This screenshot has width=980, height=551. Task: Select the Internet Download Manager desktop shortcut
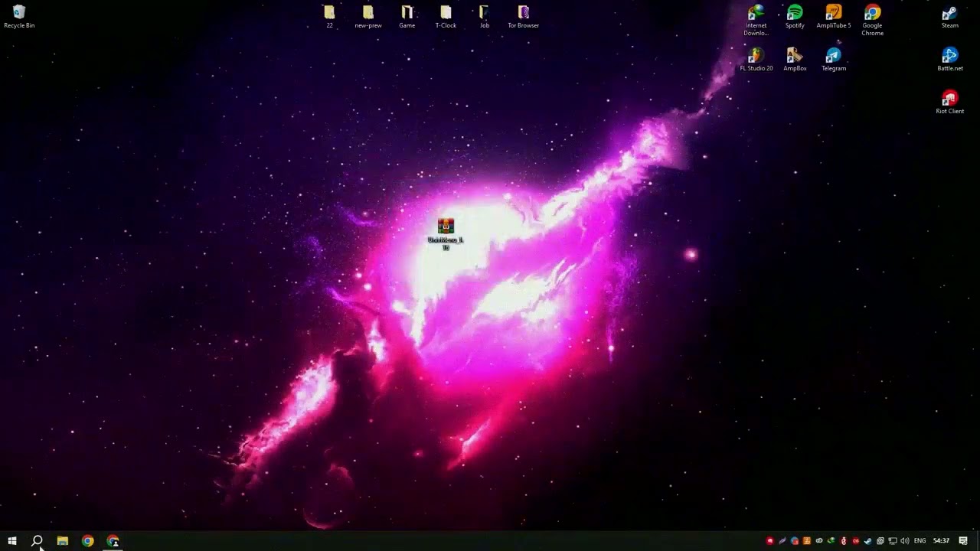point(756,21)
